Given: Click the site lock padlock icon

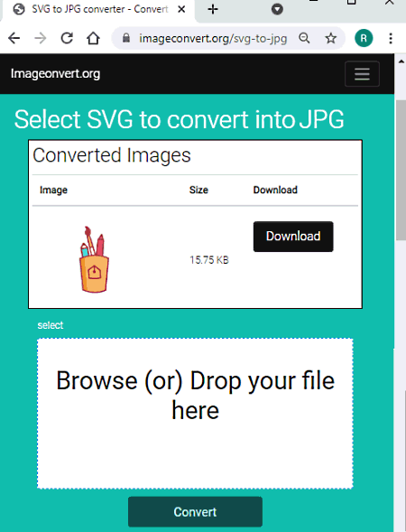Looking at the screenshot, I should point(126,38).
